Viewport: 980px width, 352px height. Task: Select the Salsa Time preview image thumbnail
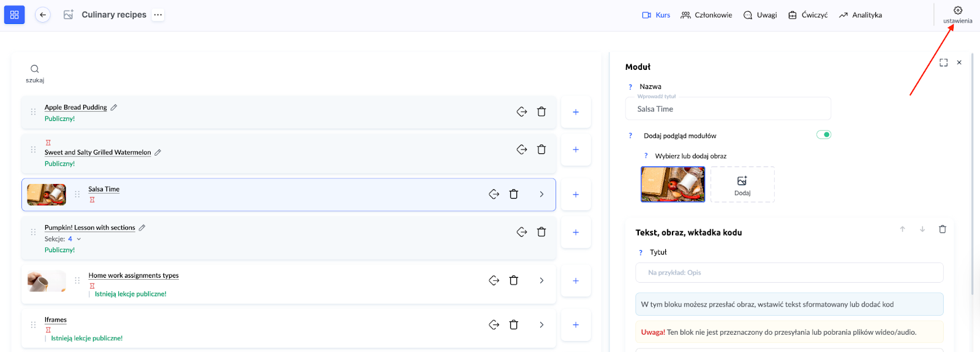pos(673,185)
